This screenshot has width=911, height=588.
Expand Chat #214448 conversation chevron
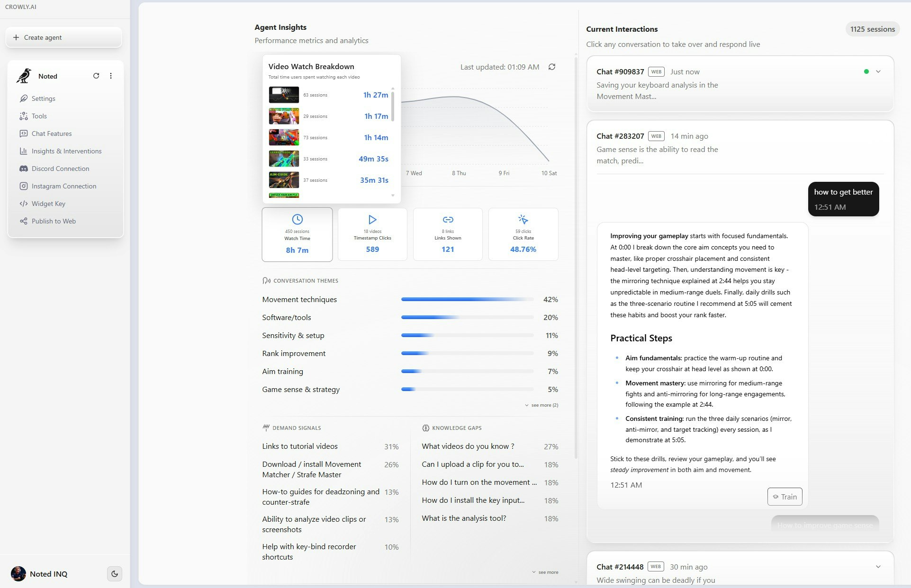click(x=878, y=567)
